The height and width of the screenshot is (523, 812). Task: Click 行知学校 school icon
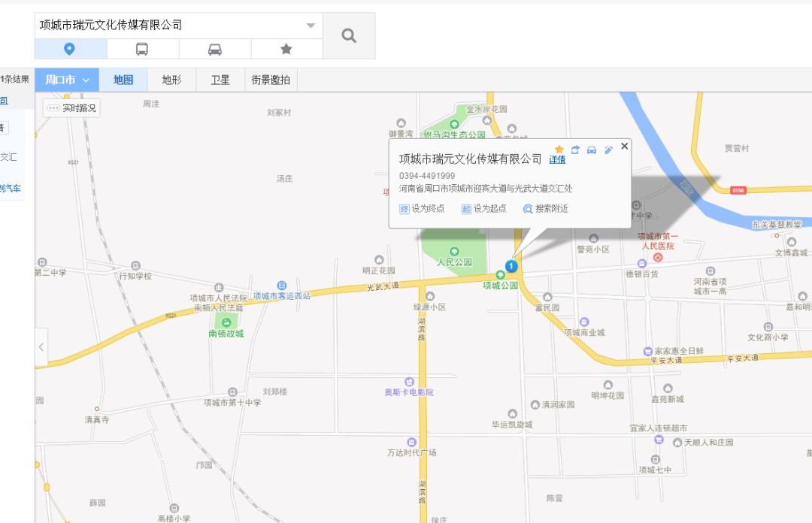click(135, 266)
